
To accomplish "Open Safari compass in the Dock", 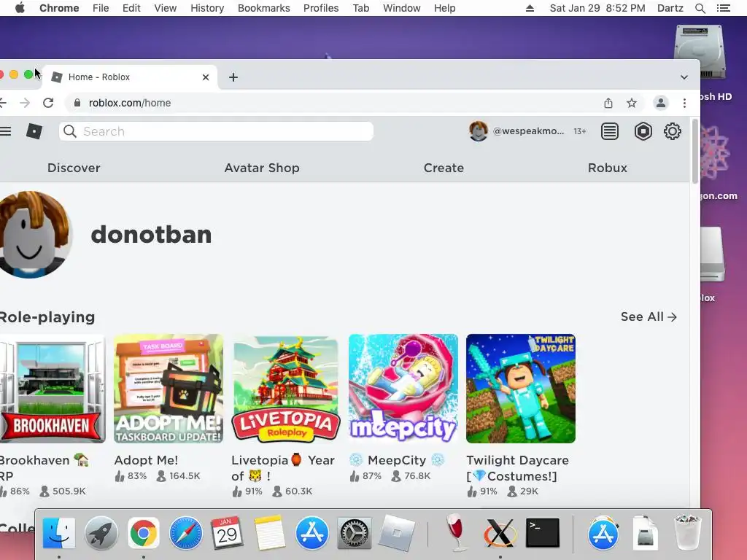I will click(x=185, y=533).
